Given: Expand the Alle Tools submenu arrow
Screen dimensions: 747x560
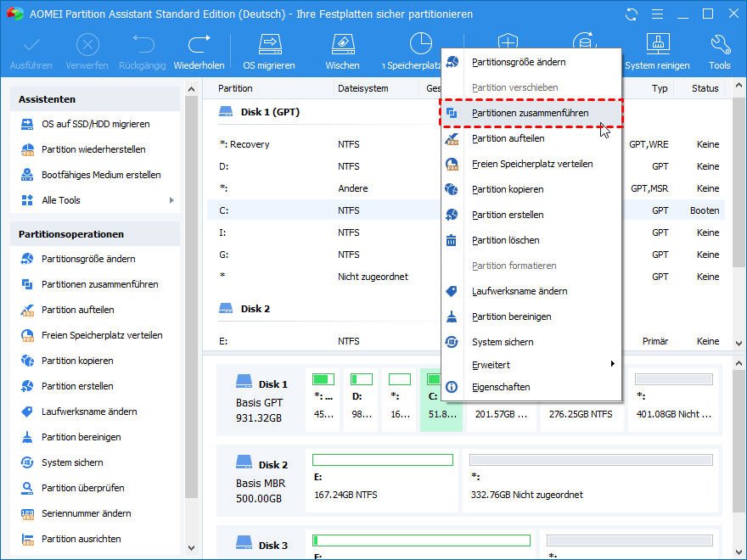Looking at the screenshot, I should click(171, 200).
